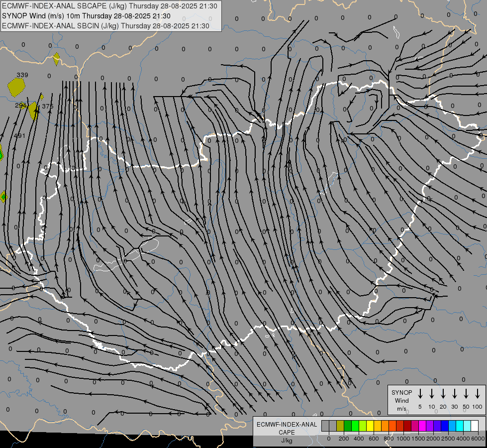Image resolution: width=487 pixels, height=448 pixels.
Task: Select the amber 600–700 CAPE swatch
Action: [x=378, y=426]
